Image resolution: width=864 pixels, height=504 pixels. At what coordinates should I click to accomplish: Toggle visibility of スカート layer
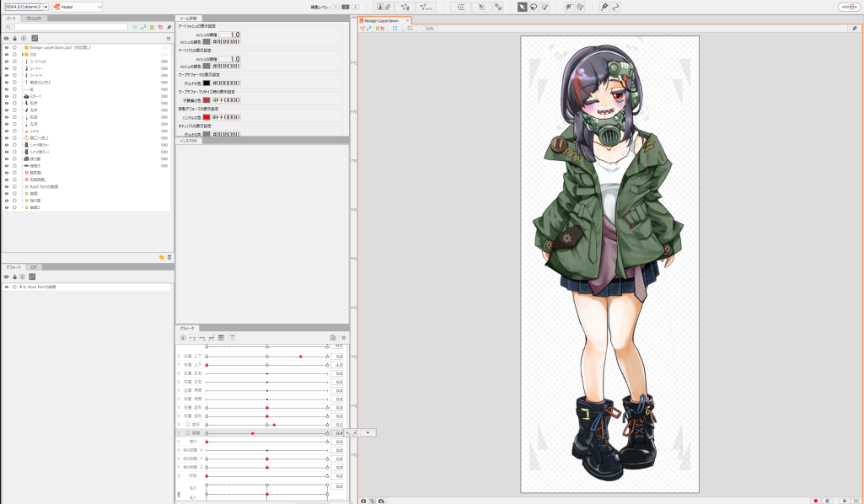click(x=7, y=96)
